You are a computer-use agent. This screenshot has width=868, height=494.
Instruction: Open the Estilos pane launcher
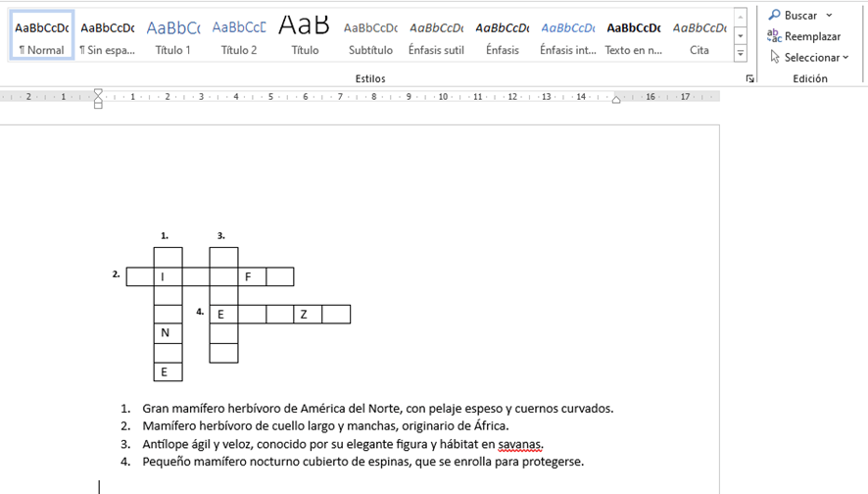(x=749, y=78)
